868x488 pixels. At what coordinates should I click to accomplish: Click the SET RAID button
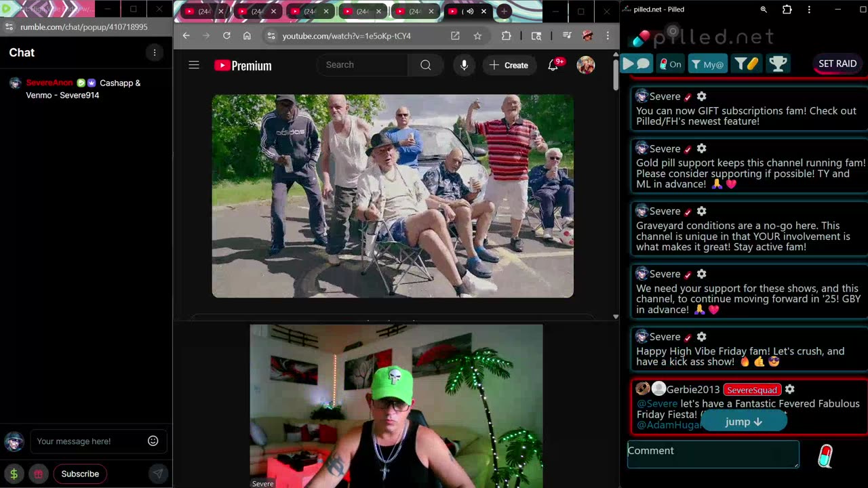tap(837, 64)
